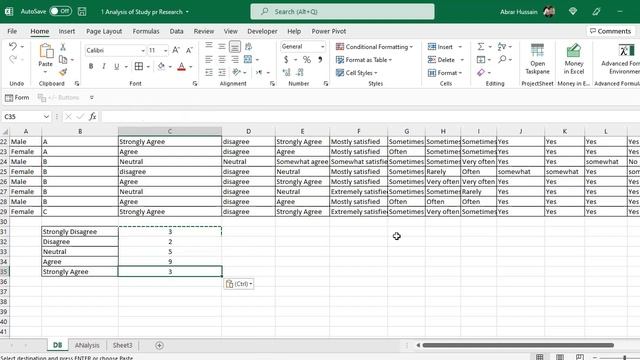Click the Fill Color paint bucket
Viewport: 640px width, 360px height.
tap(162, 66)
